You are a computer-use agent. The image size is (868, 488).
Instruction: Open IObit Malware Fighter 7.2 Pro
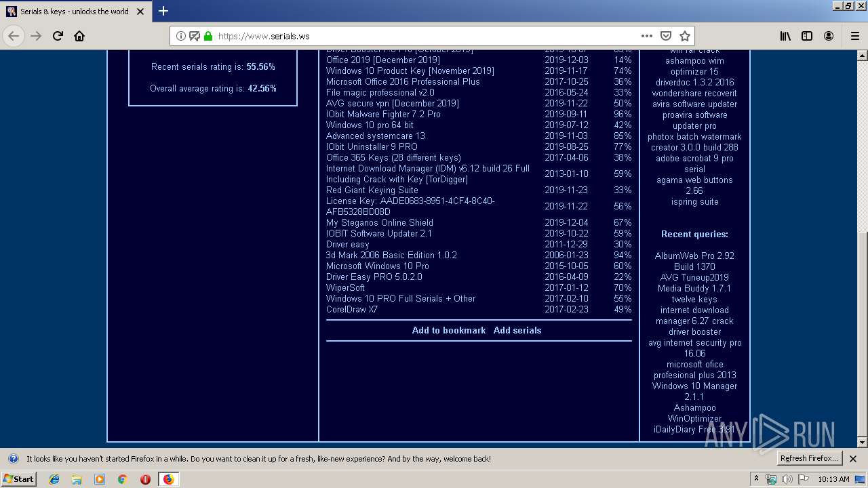[x=383, y=114]
